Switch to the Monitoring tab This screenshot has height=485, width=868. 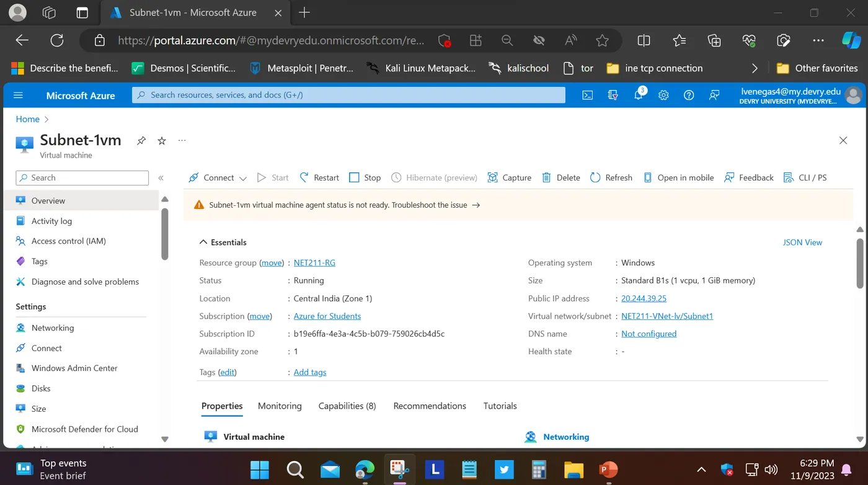tap(280, 406)
